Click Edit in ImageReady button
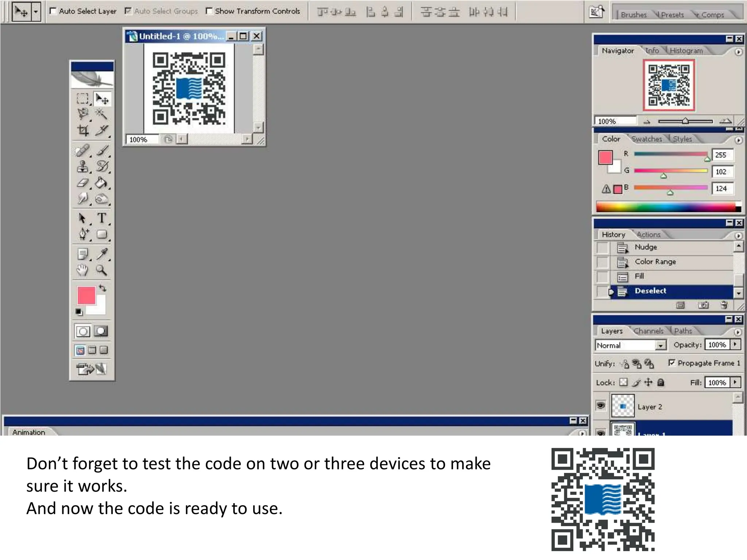 [x=92, y=369]
